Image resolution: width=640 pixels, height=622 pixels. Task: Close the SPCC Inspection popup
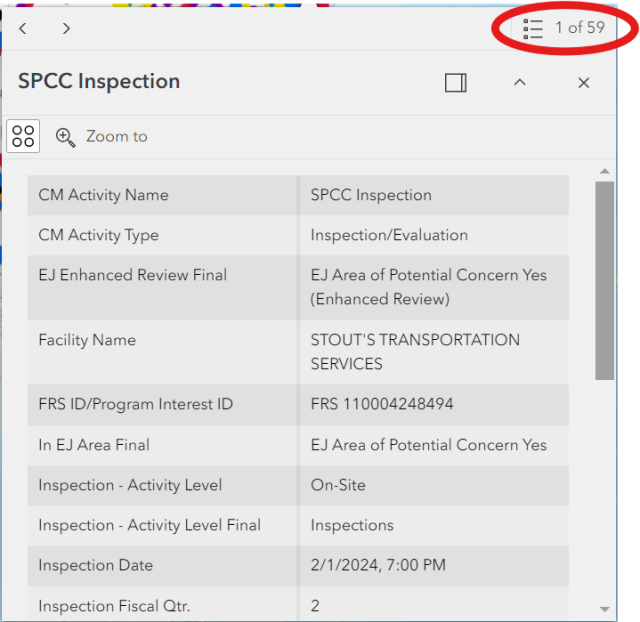tap(584, 83)
